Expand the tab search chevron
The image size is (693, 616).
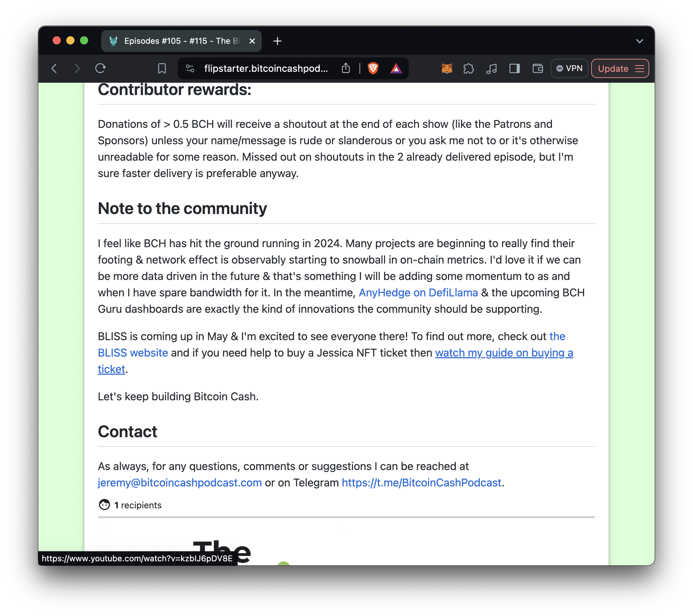point(639,41)
